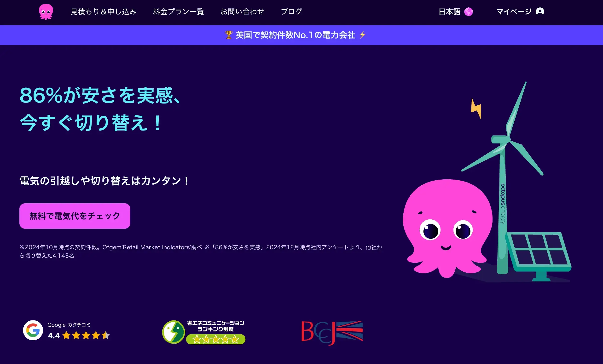Click the Google 4.4 star rating

click(86, 336)
